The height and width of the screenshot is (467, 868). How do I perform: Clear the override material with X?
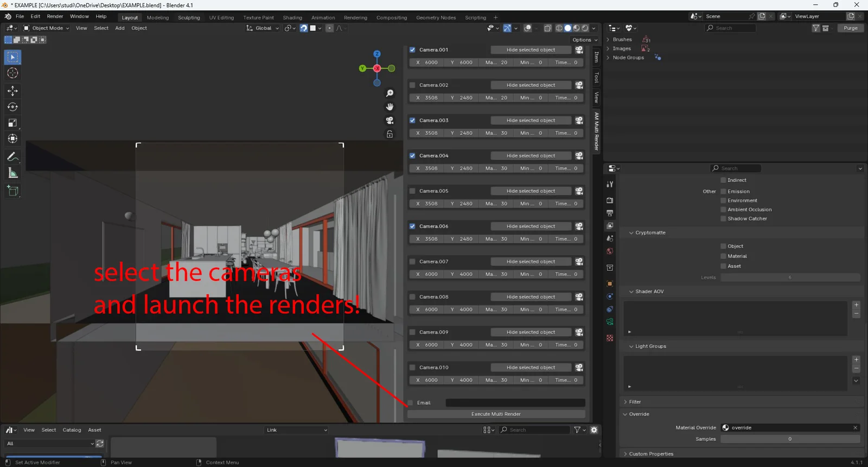point(856,428)
